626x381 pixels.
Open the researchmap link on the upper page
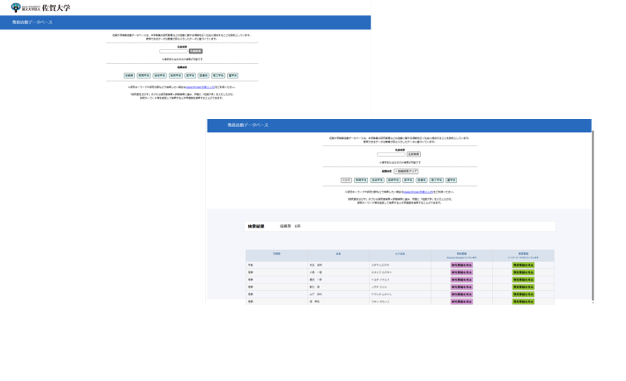200,87
